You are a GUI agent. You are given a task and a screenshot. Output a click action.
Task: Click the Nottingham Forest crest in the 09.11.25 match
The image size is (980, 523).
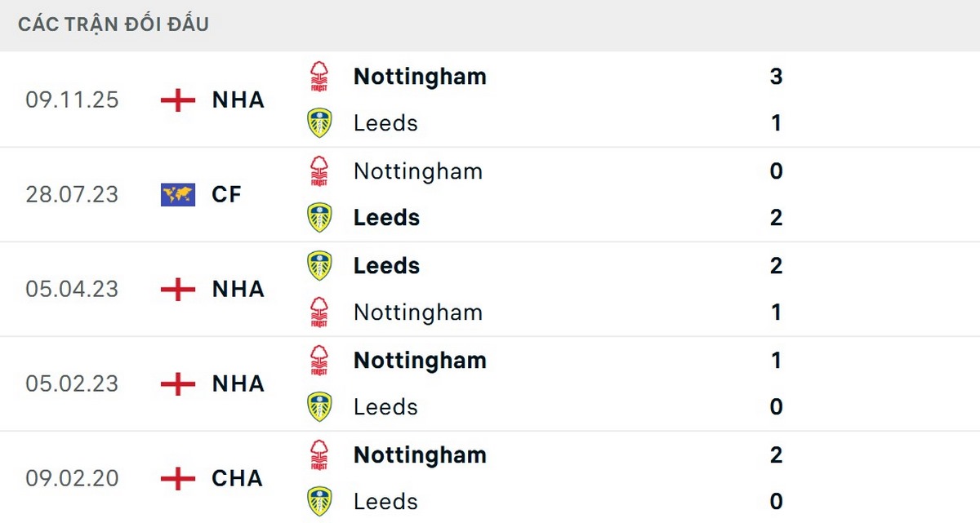(x=319, y=76)
